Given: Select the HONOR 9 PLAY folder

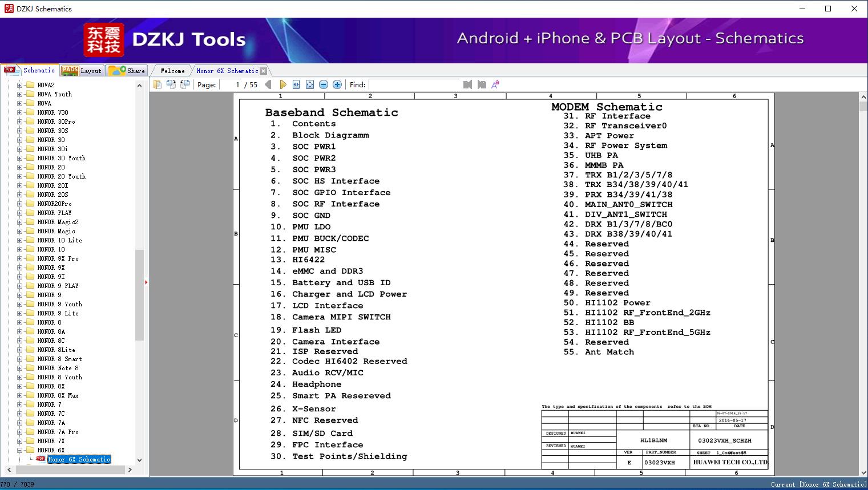Looking at the screenshot, I should tap(58, 286).
